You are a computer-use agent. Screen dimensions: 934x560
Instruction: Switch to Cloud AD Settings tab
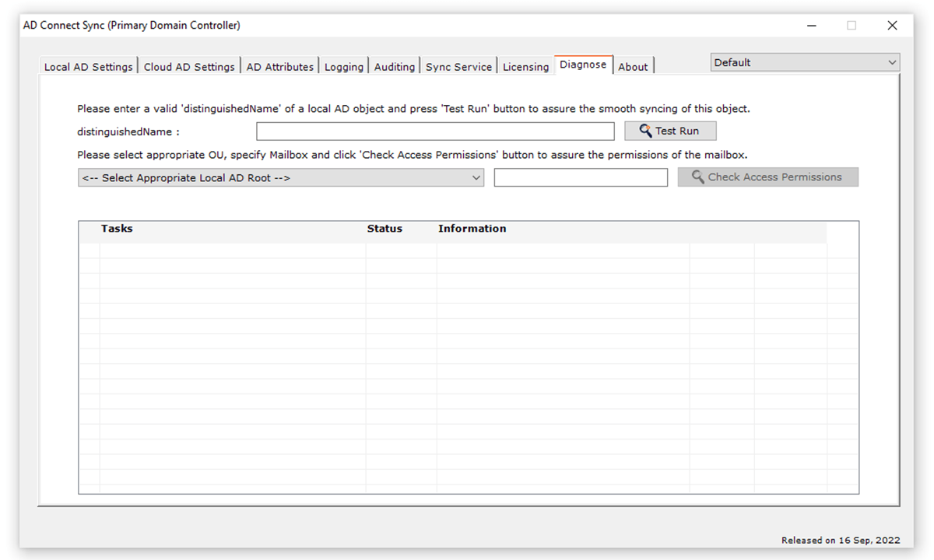(189, 66)
